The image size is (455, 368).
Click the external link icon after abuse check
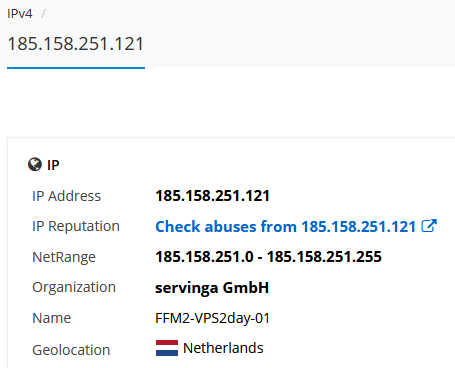point(429,226)
